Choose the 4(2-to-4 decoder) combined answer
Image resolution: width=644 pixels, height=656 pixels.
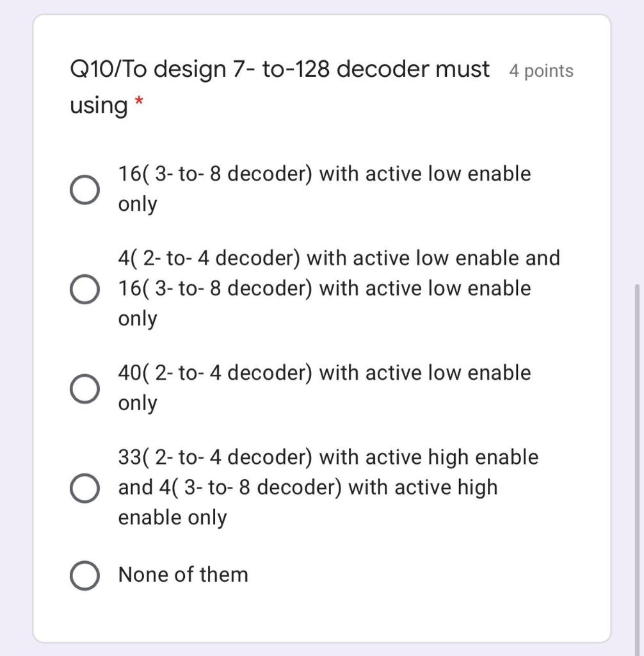[x=84, y=288]
